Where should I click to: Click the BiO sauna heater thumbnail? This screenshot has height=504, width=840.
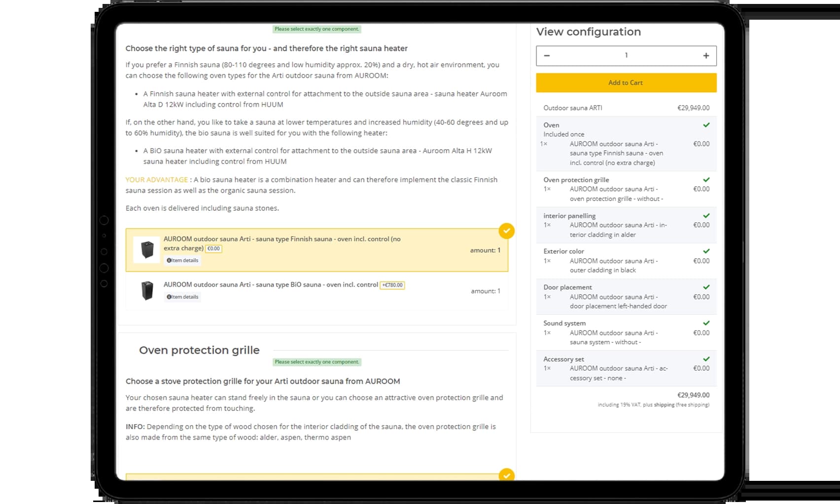coord(147,291)
